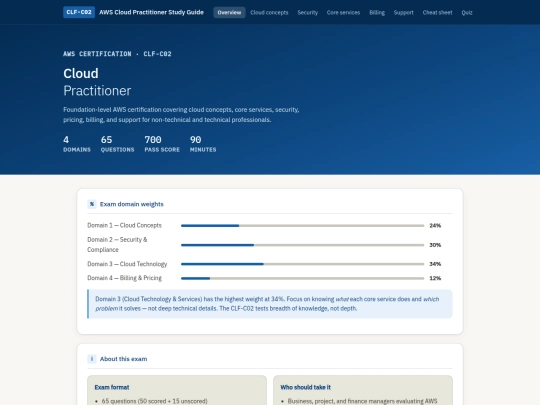Click the Domain 1 — Cloud Concepts label
Image resolution: width=540 pixels, height=405 pixels.
point(124,225)
